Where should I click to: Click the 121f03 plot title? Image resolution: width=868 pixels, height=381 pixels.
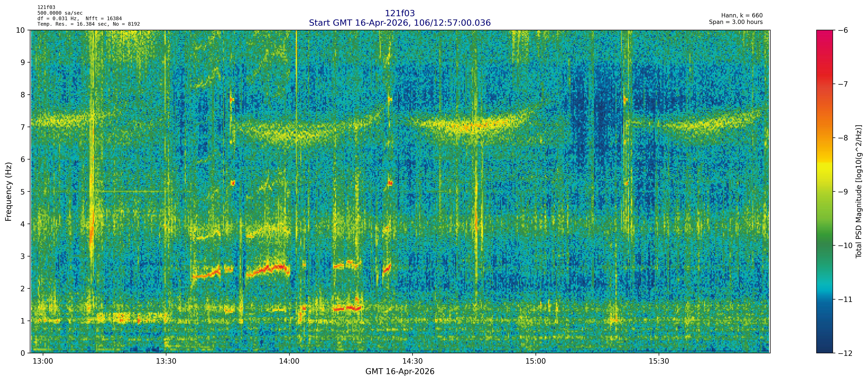click(x=400, y=13)
